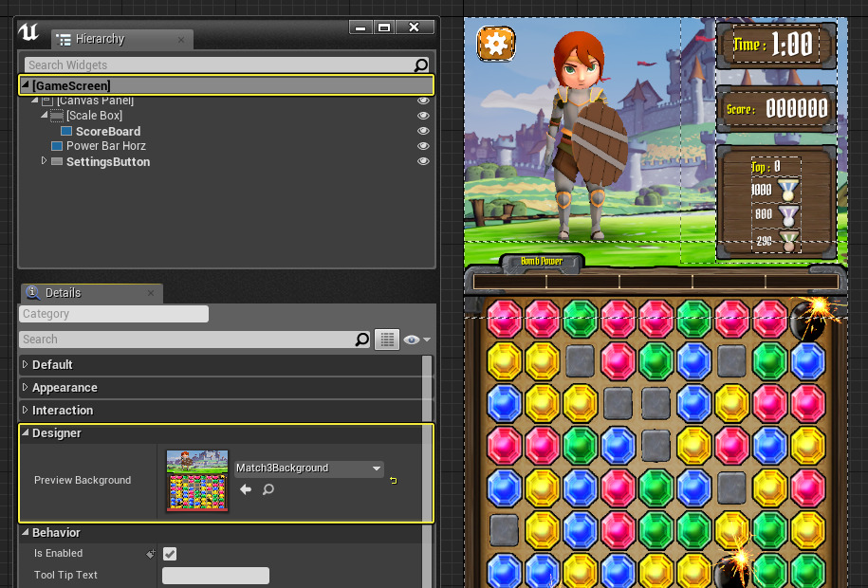Toggle SettingsButton visibility eye
This screenshot has width=868, height=588.
[x=423, y=161]
